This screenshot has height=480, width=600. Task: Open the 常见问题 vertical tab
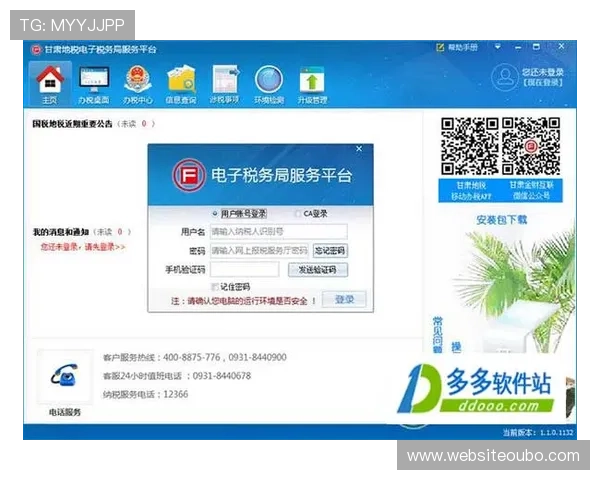[x=437, y=335]
